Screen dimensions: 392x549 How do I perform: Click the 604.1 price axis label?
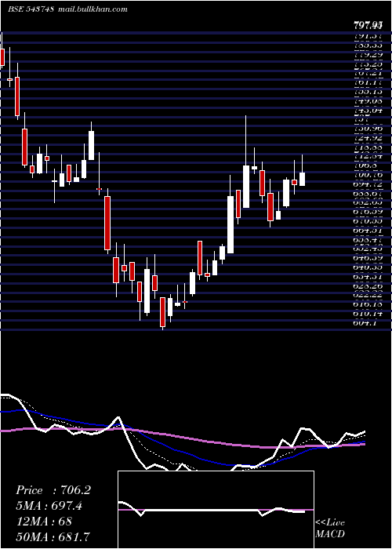click(365, 323)
